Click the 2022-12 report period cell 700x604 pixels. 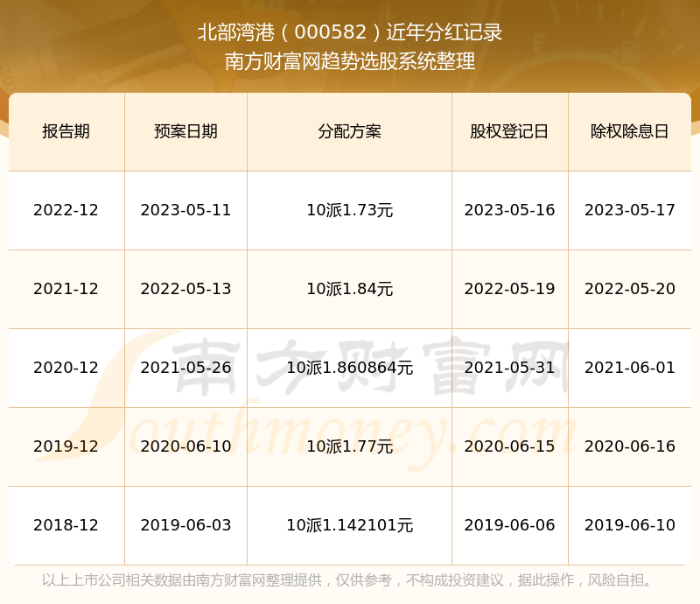pyautogui.click(x=66, y=210)
